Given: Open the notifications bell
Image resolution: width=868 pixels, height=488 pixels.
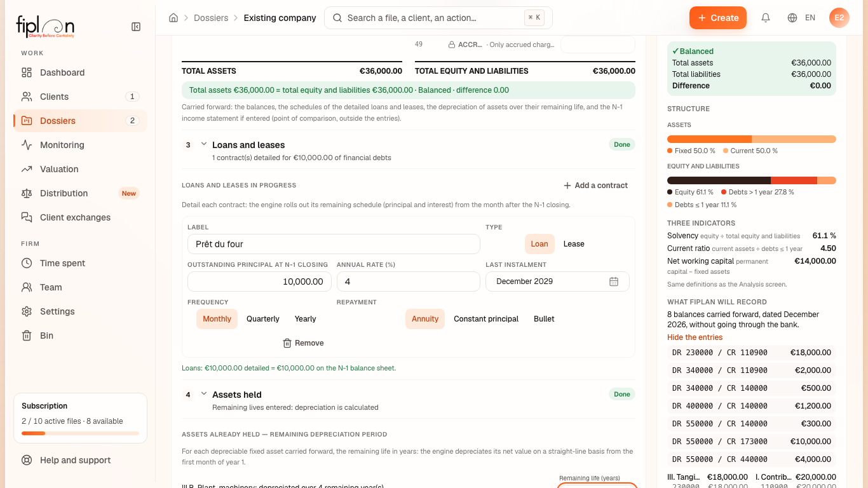Looking at the screenshot, I should tap(766, 18).
